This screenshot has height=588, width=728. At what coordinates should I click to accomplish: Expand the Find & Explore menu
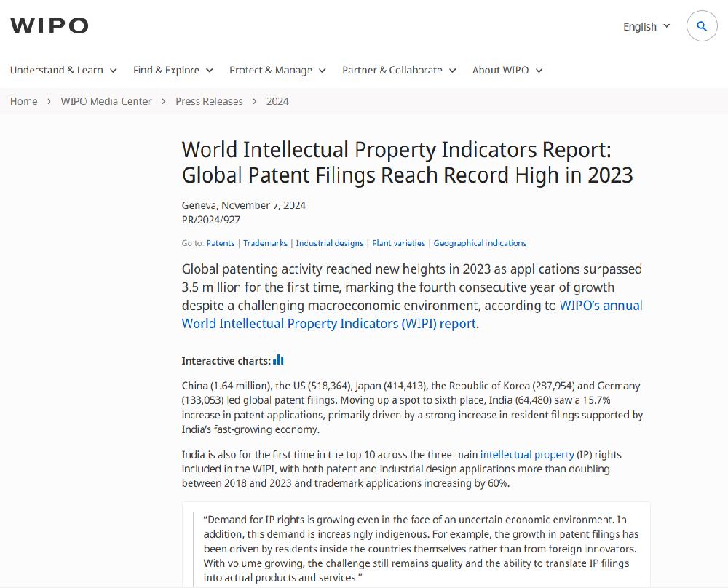coord(173,70)
